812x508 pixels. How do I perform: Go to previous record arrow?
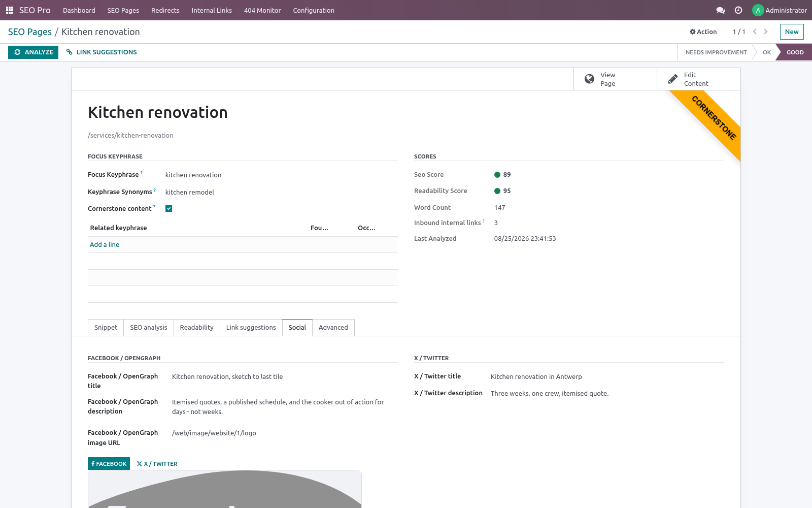(x=755, y=31)
